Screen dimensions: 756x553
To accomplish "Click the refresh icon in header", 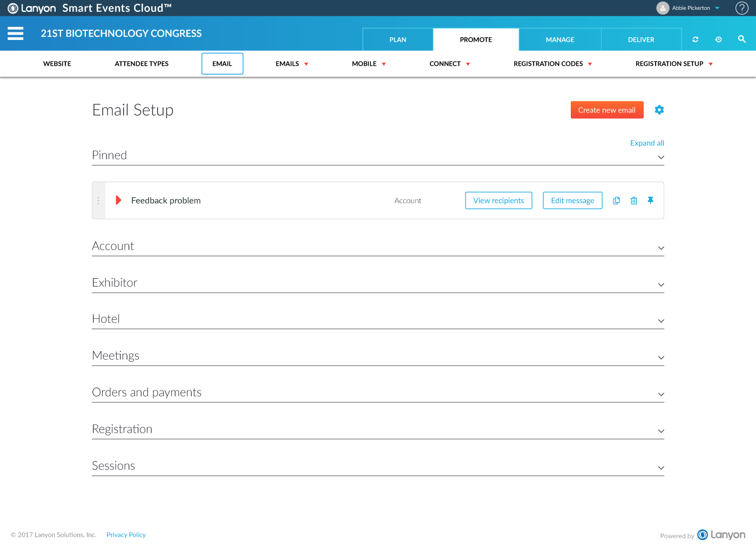I will coord(696,39).
